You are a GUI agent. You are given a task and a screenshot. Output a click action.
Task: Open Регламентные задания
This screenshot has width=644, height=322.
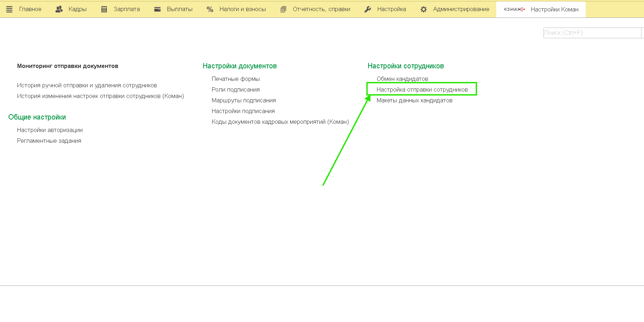click(49, 141)
